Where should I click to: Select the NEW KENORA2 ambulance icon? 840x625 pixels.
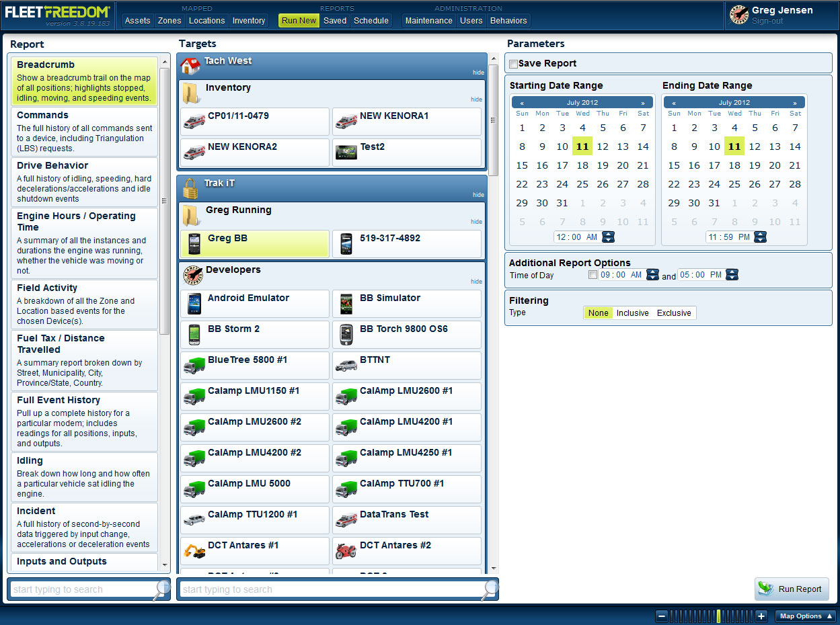pos(194,153)
